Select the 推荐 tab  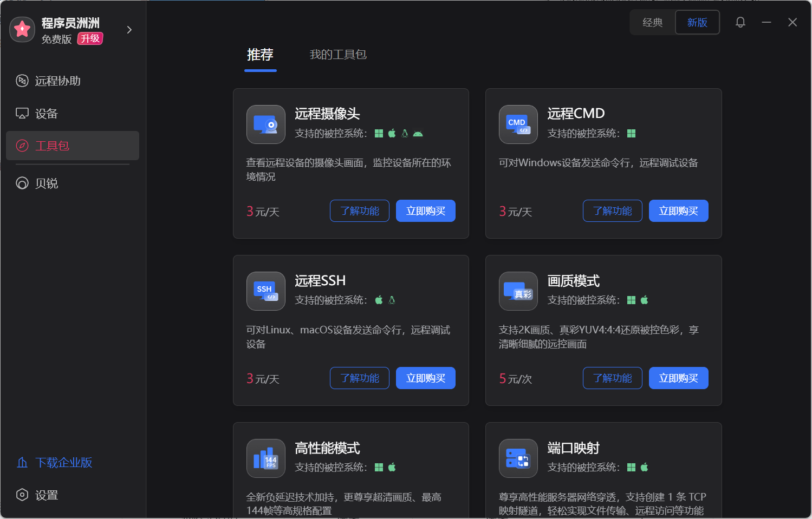[260, 55]
